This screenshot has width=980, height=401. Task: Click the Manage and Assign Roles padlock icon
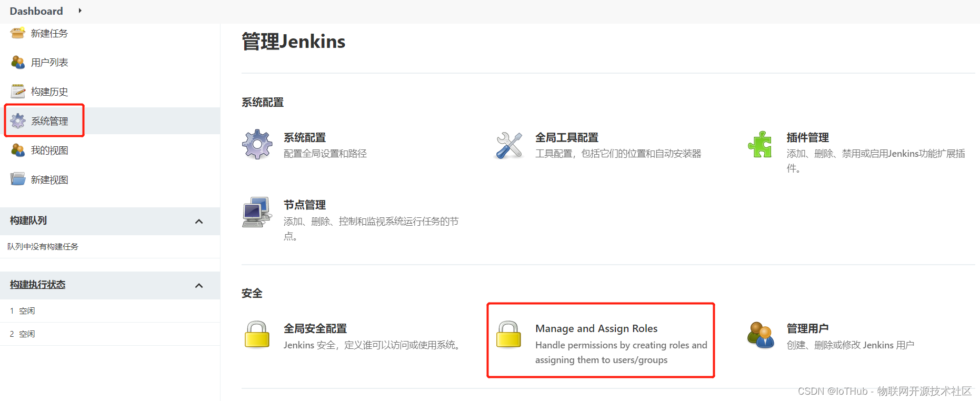click(509, 335)
